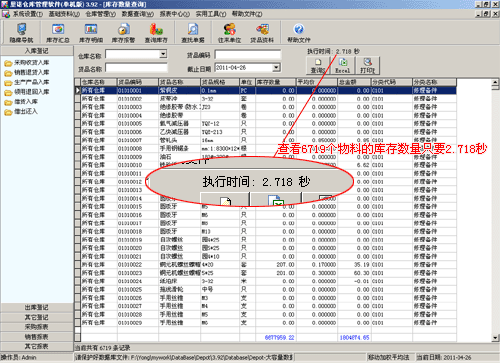Select the row with code 01010022

coord(265,265)
